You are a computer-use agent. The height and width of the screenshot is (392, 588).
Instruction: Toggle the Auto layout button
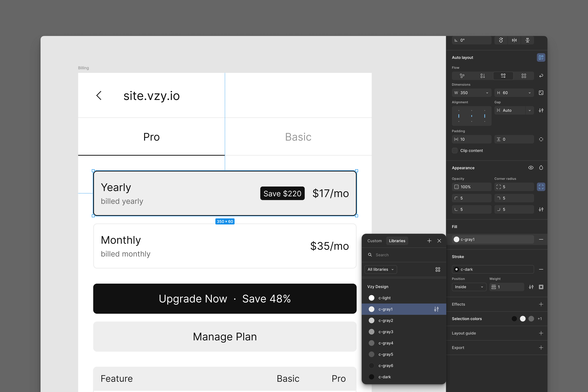pos(541,57)
